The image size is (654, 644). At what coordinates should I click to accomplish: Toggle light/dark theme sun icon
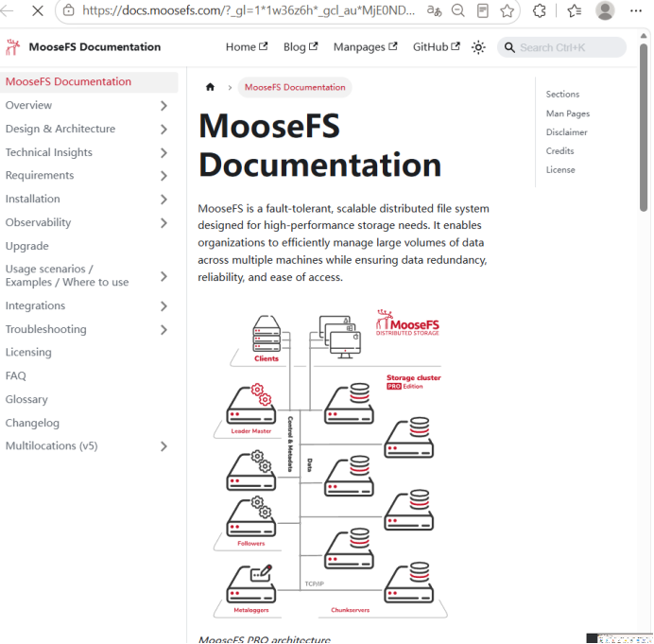[478, 47]
